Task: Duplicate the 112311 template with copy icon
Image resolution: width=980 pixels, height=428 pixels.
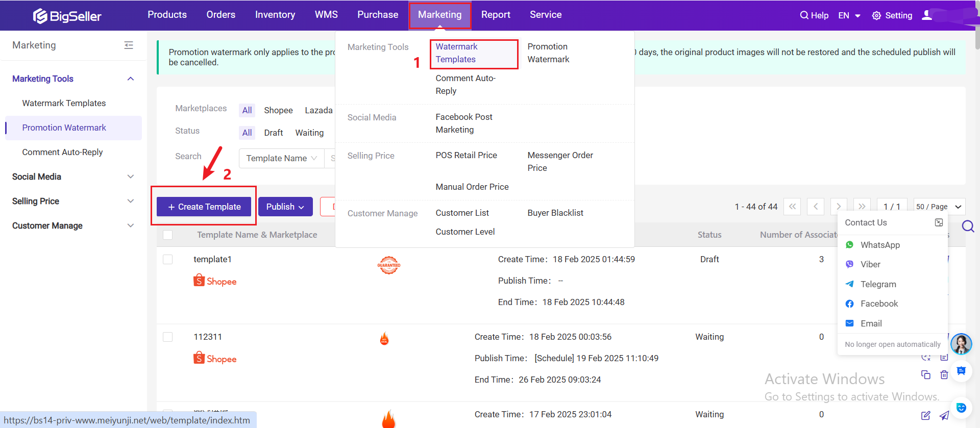Action: 925,375
